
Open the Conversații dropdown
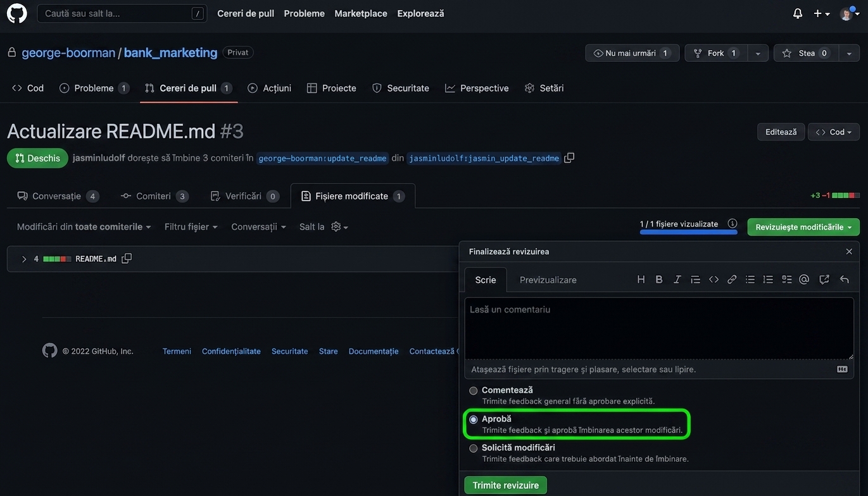click(259, 226)
